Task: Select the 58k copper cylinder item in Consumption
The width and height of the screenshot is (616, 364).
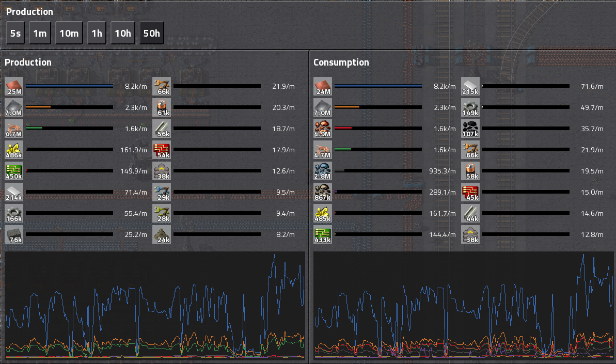Action: coord(470,171)
